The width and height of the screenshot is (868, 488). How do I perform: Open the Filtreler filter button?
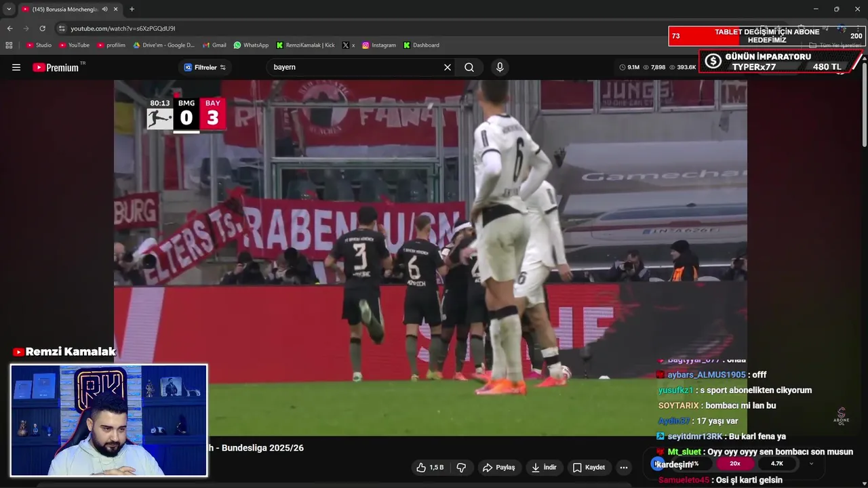(205, 67)
